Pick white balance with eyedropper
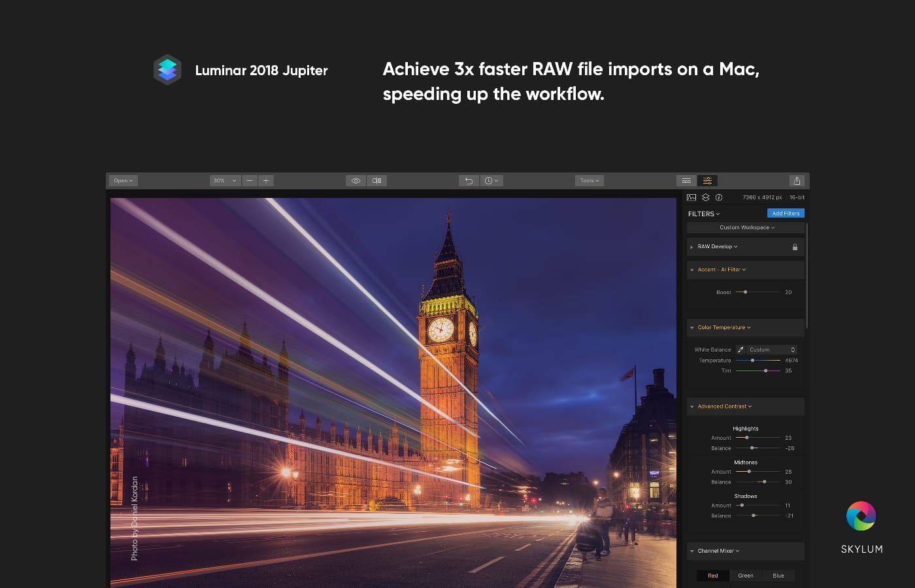The height and width of the screenshot is (588, 915). click(740, 350)
